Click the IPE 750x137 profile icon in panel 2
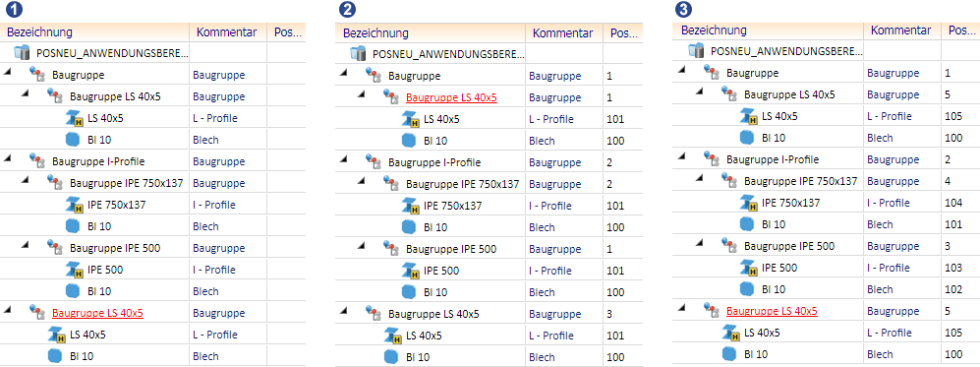 (410, 206)
